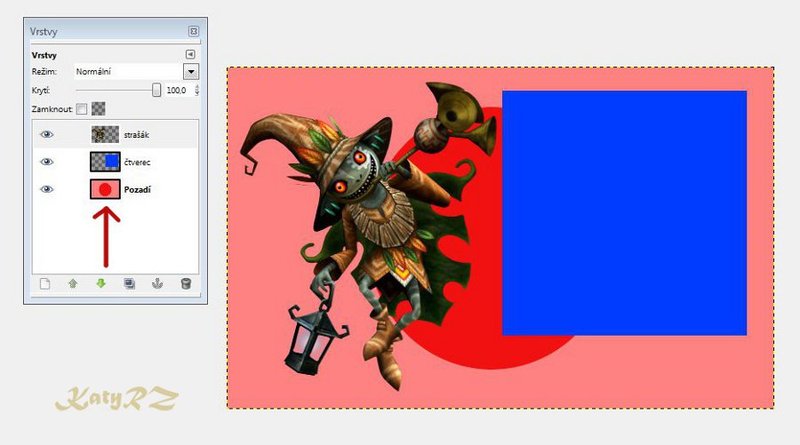800x445 pixels.
Task: Select the strašák layer thumbnail
Action: click(x=105, y=134)
